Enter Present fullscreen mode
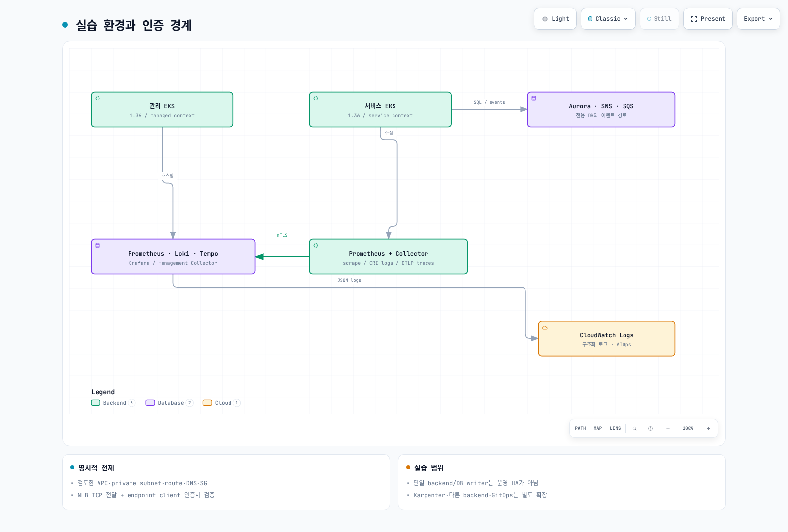 click(708, 19)
